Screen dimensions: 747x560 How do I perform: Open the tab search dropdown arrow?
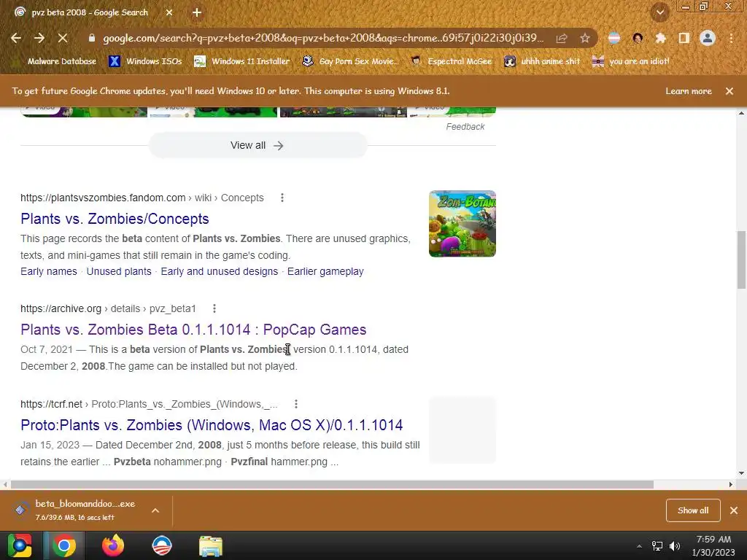[x=660, y=13]
